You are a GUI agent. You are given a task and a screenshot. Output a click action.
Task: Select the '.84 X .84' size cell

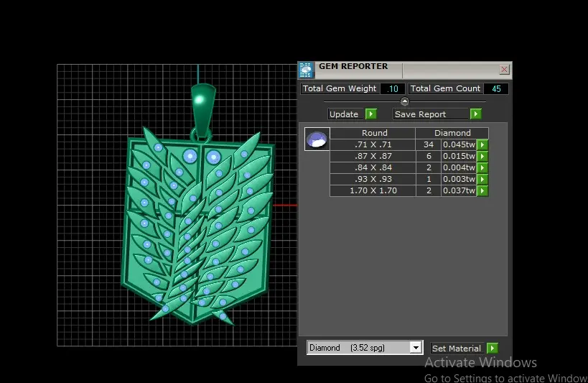pos(373,167)
